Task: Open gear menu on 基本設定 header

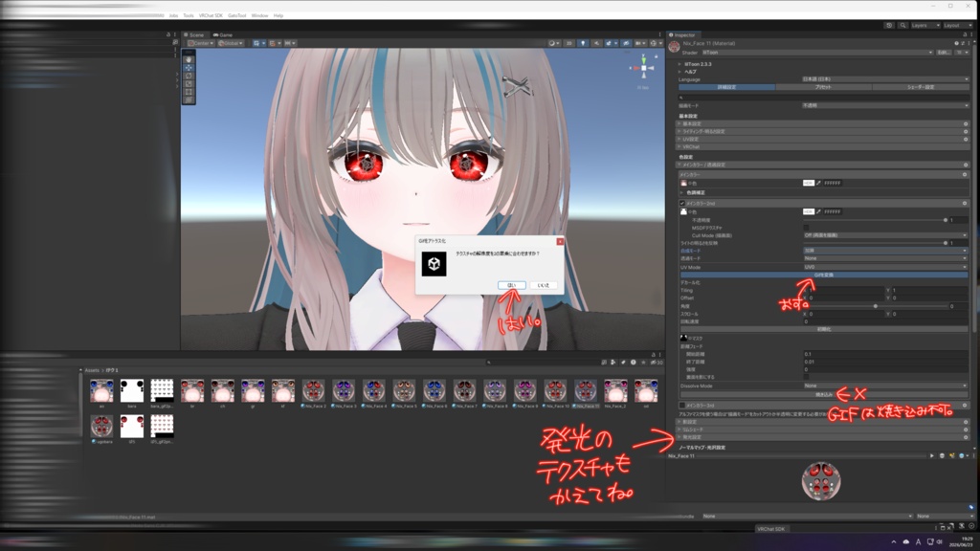Action: pyautogui.click(x=965, y=123)
